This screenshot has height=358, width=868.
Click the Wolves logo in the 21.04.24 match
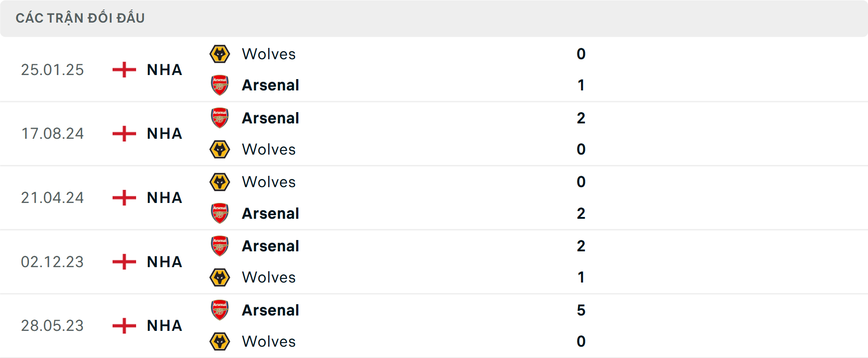[x=219, y=182]
